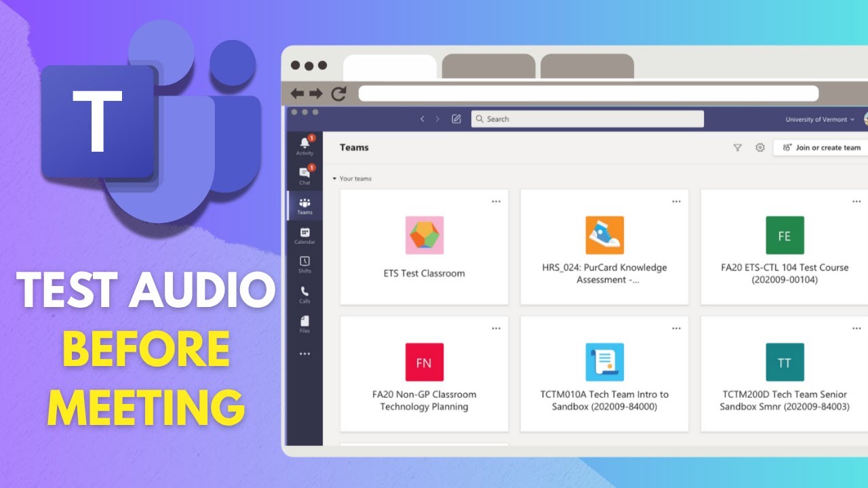Select the Teams icon in the sidebar
868x488 pixels.
click(x=304, y=205)
